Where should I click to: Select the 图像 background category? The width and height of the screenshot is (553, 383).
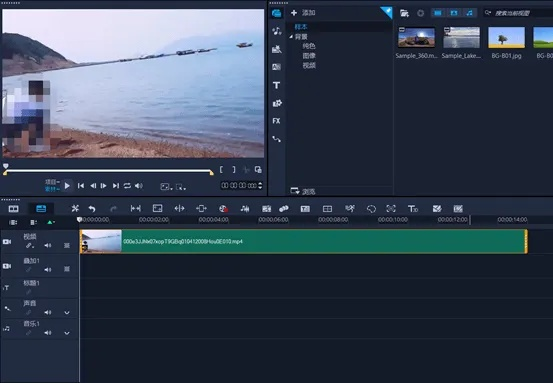tap(309, 56)
